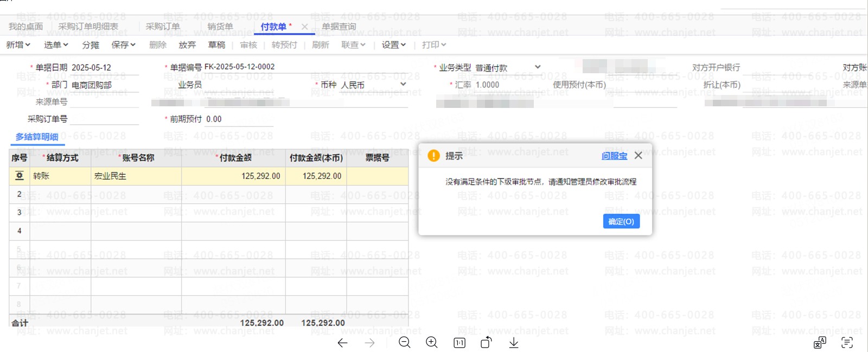Open the 保存 dropdown in toolbar
The width and height of the screenshot is (868, 352).
[x=123, y=45]
